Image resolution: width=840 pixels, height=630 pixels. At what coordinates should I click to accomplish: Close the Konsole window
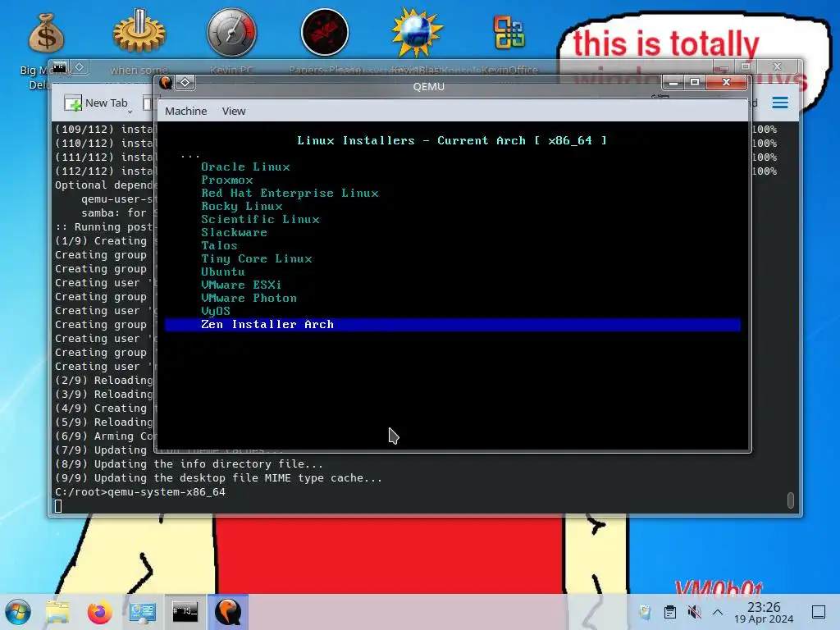pos(778,66)
